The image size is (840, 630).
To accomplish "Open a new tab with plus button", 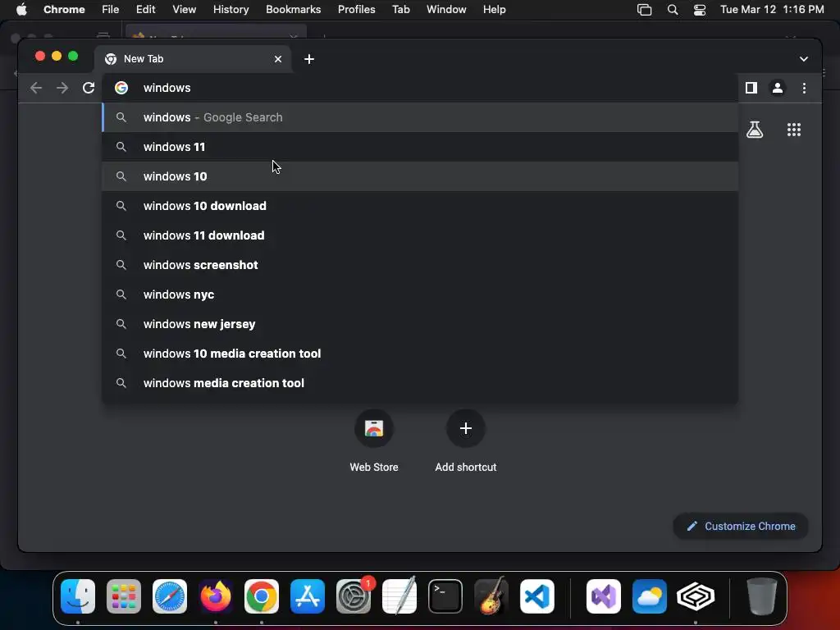I will (x=309, y=59).
